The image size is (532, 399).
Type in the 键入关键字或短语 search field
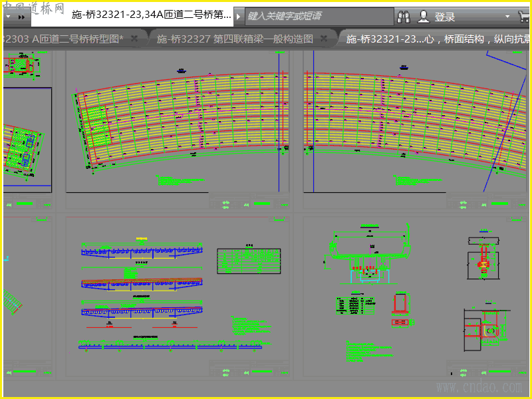tap(319, 16)
